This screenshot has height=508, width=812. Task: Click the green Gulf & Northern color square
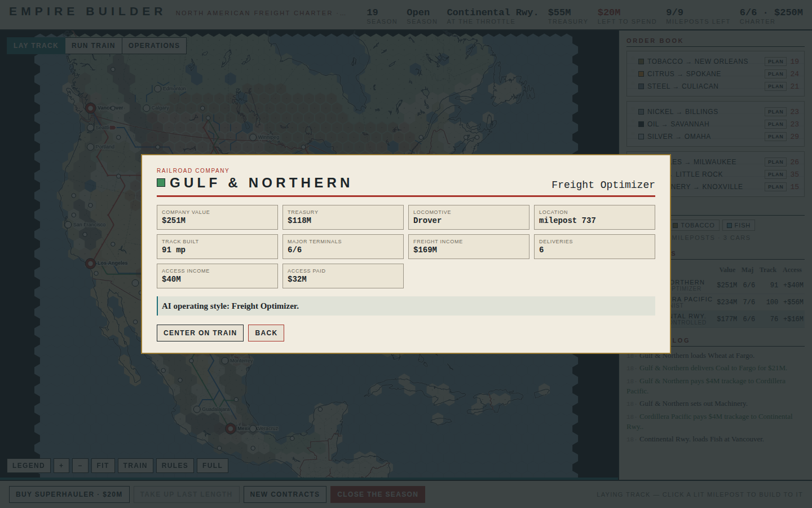coord(161,183)
